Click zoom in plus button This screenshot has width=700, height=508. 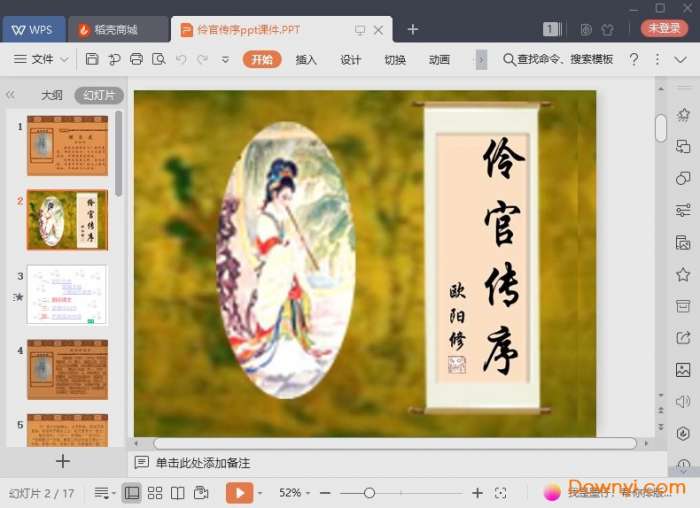(477, 493)
